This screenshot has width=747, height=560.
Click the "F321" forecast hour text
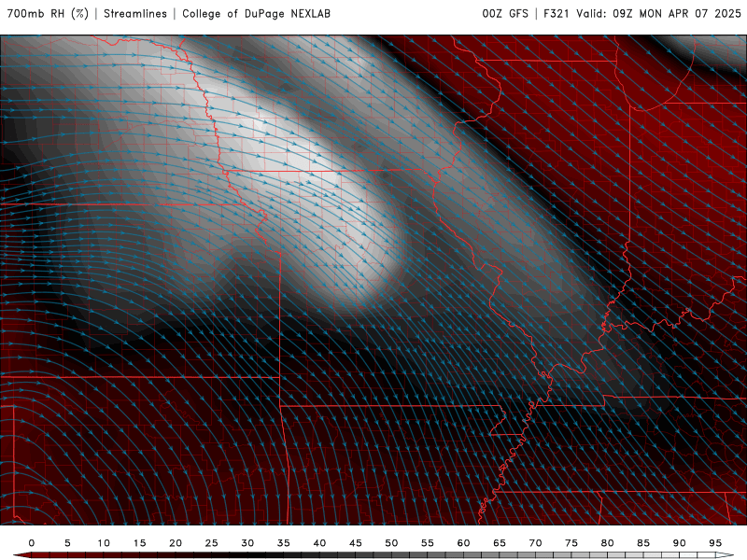pyautogui.click(x=557, y=13)
